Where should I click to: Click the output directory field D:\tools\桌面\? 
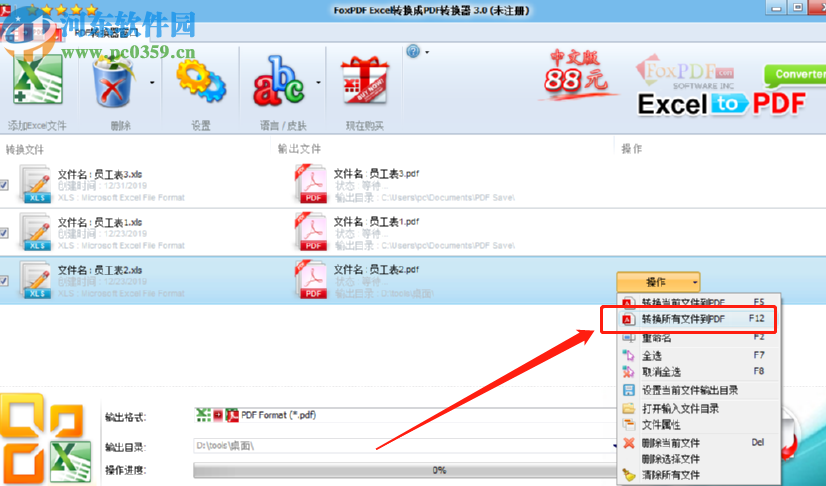click(405, 446)
